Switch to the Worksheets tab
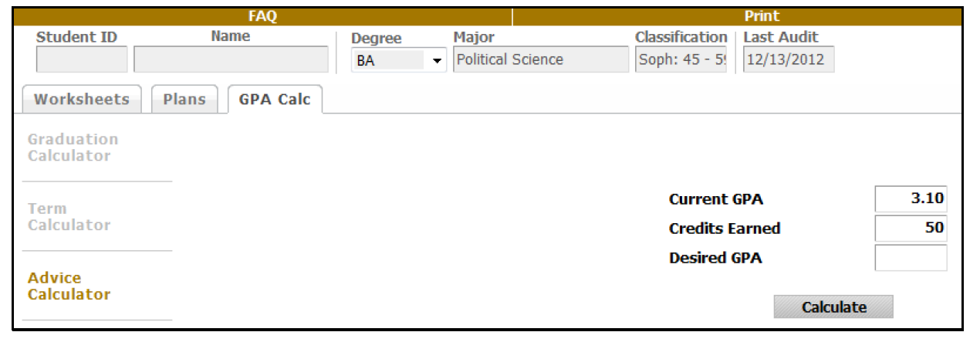This screenshot has height=349, width=980. click(83, 100)
